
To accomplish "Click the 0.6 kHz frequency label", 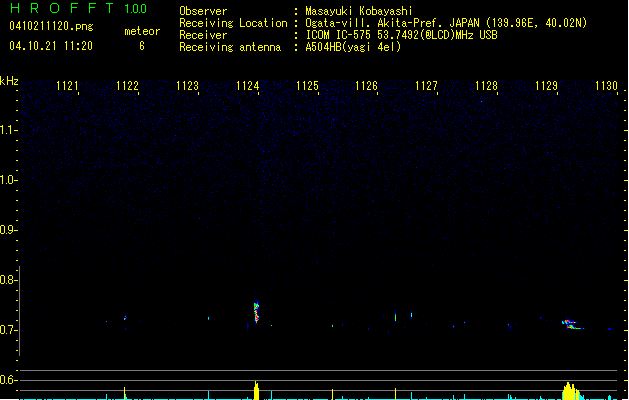I will 8,380.
